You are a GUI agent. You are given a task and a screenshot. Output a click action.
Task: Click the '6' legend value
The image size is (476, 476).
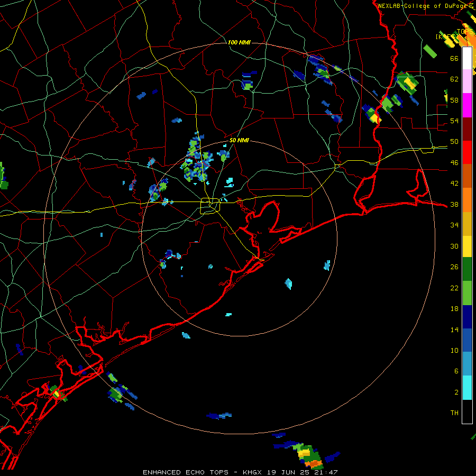456,371
